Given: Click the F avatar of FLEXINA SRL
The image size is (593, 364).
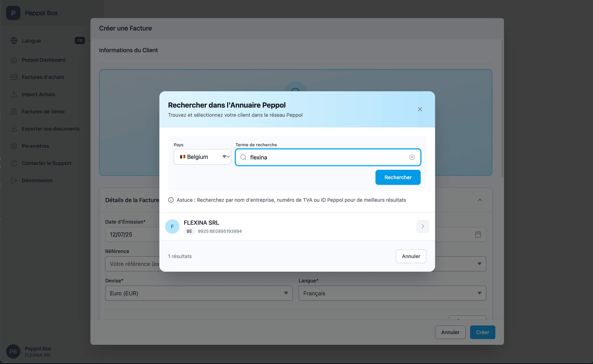Looking at the screenshot, I should click(172, 226).
